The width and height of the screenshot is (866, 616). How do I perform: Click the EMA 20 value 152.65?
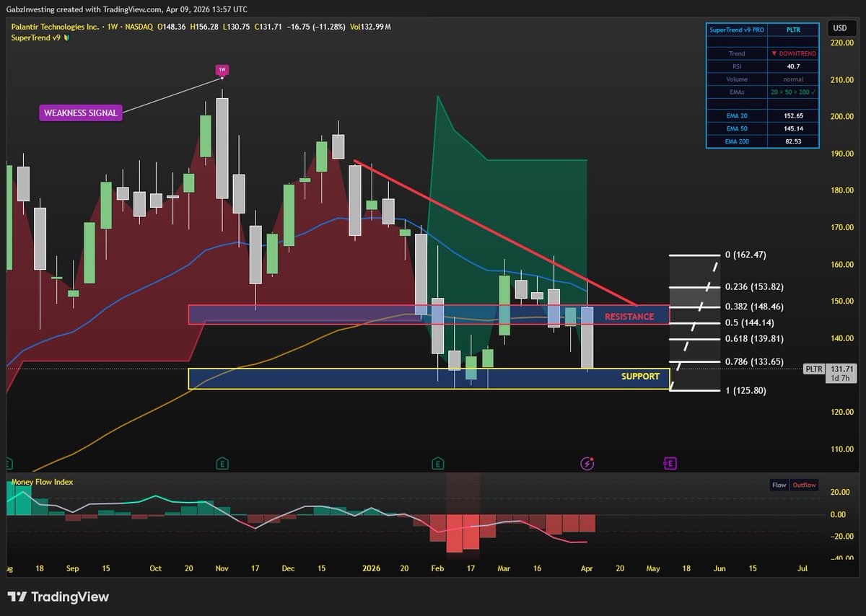tap(792, 115)
